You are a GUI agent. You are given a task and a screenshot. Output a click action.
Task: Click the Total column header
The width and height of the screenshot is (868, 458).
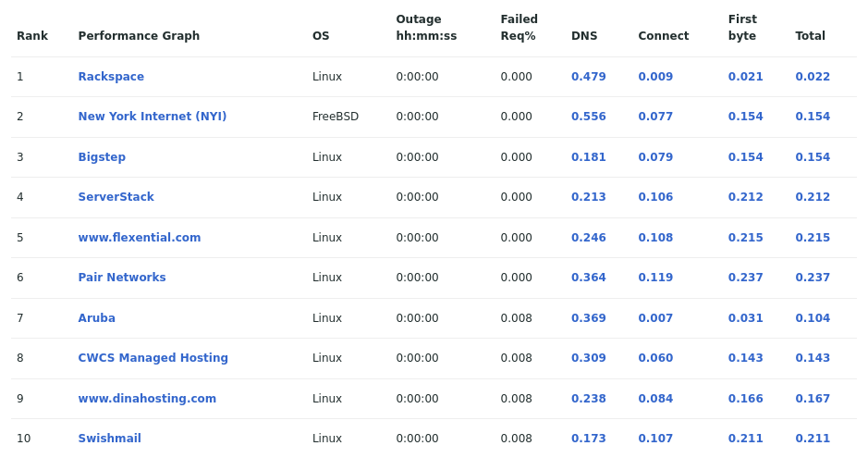pyautogui.click(x=810, y=36)
